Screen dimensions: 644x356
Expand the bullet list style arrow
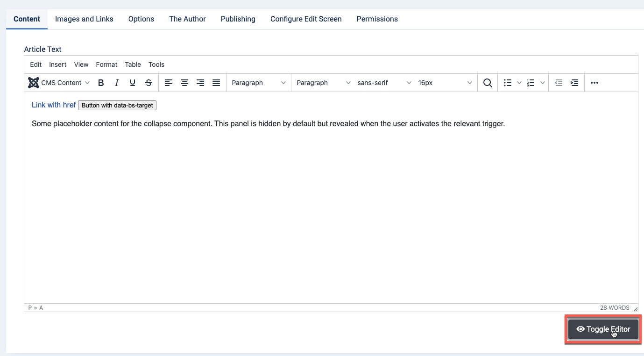[519, 83]
